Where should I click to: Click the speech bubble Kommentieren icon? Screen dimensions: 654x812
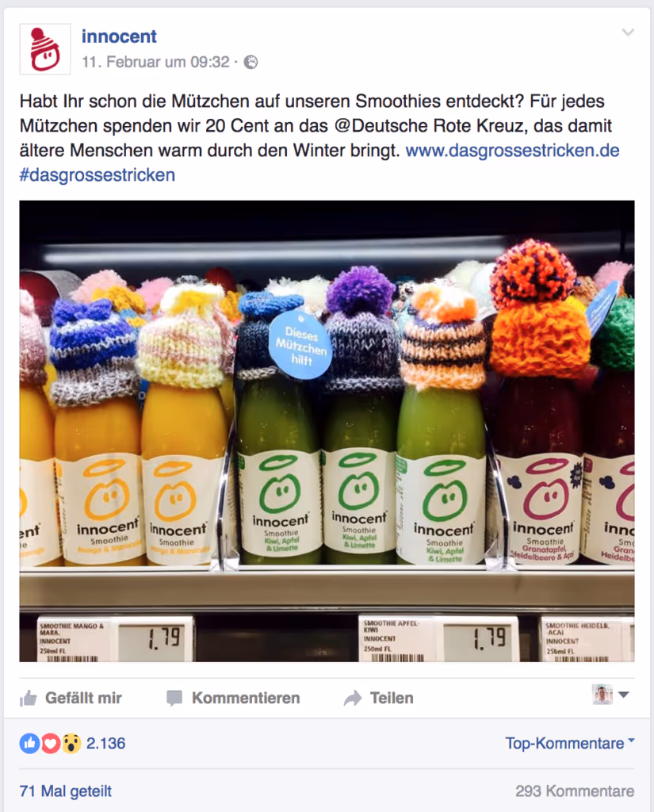tap(174, 698)
